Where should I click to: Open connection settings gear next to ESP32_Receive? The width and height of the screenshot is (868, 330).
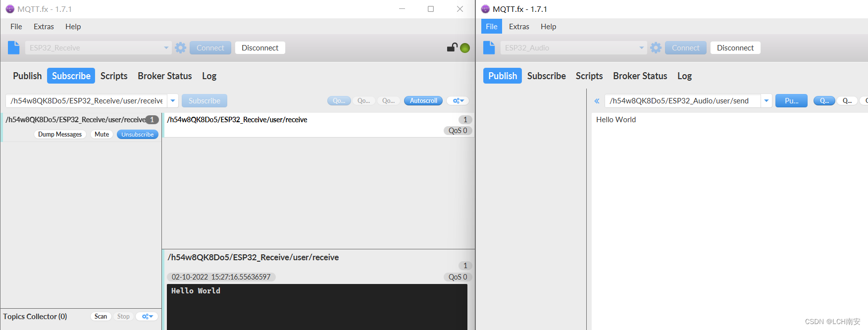coord(181,48)
